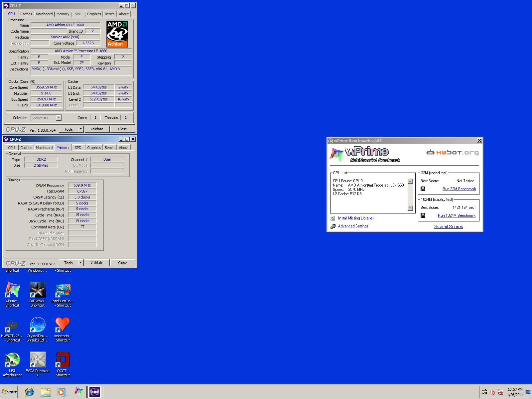Switch to wPrime taskbar button
The width and height of the screenshot is (532, 399).
click(x=79, y=392)
